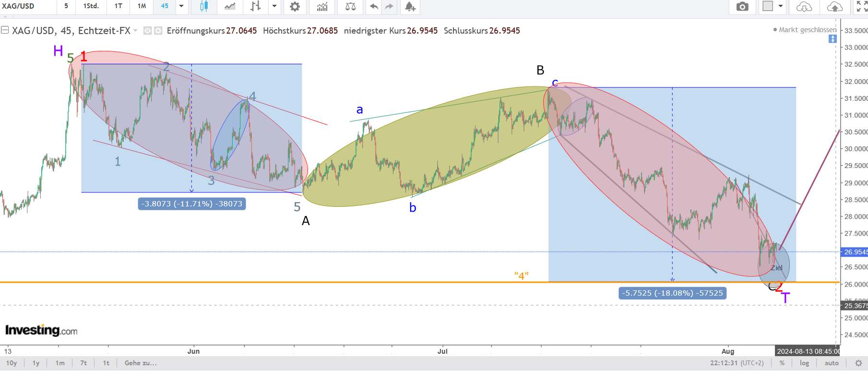The width and height of the screenshot is (868, 371).
Task: Collapse the top toolbar with small arrow
Action: click(5, 16)
